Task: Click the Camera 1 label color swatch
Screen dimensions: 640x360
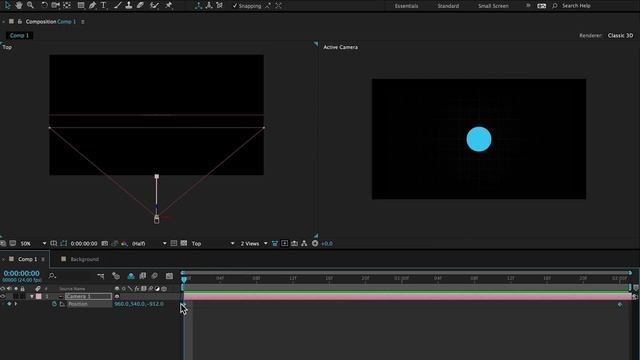Action: tap(39, 296)
